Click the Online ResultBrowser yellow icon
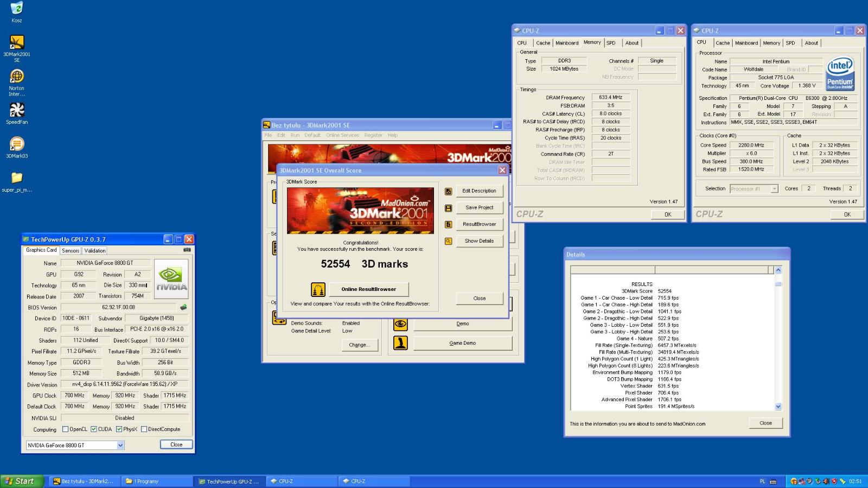This screenshot has width=868, height=488. coord(318,289)
